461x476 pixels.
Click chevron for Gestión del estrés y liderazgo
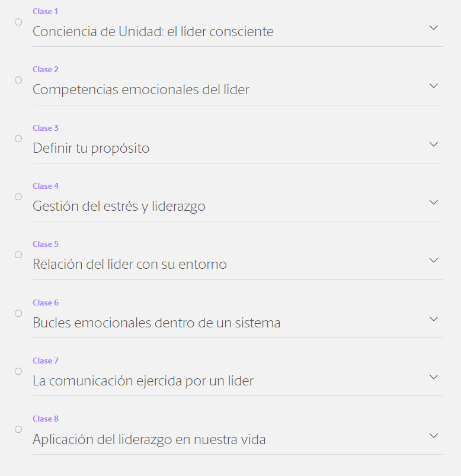(434, 202)
